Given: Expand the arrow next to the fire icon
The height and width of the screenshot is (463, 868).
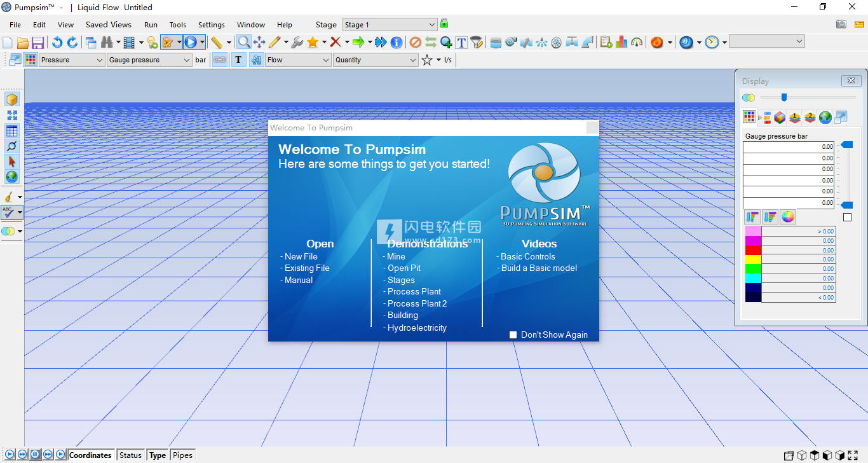Looking at the screenshot, I should tap(670, 43).
